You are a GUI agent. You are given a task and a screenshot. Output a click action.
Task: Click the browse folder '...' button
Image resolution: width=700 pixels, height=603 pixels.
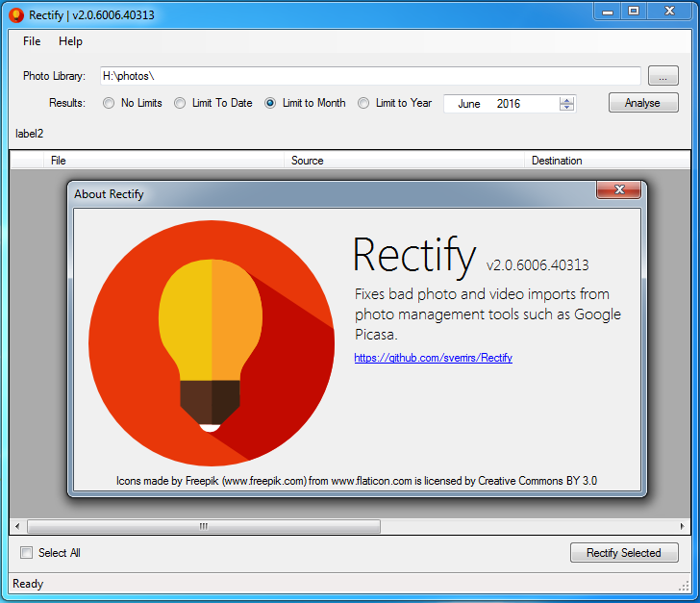[x=662, y=76]
